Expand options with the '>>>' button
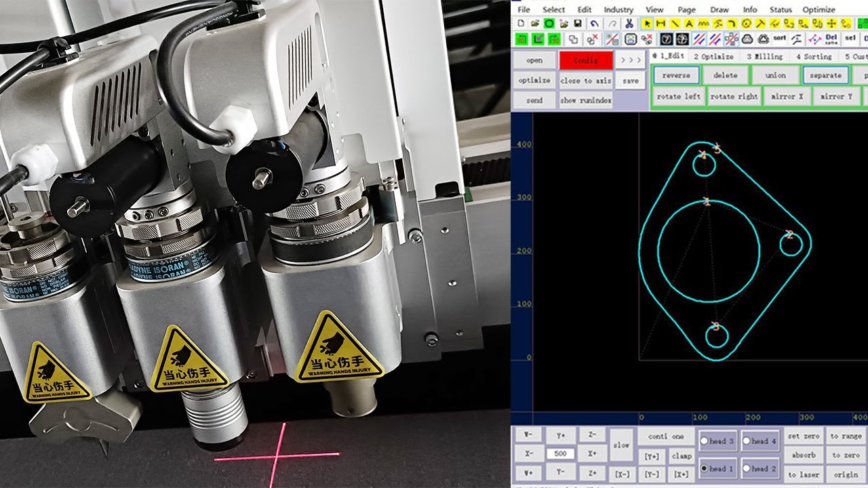Image resolution: width=868 pixels, height=488 pixels. point(631,60)
